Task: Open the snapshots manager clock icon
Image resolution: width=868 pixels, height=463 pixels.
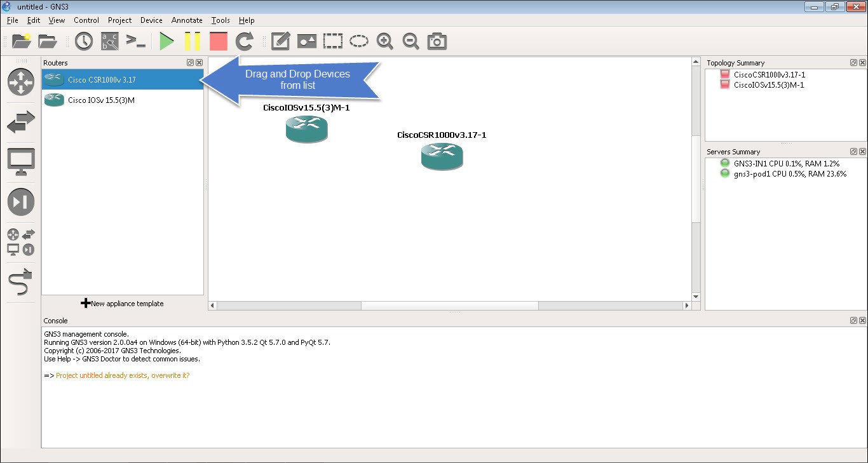Action: [x=83, y=41]
